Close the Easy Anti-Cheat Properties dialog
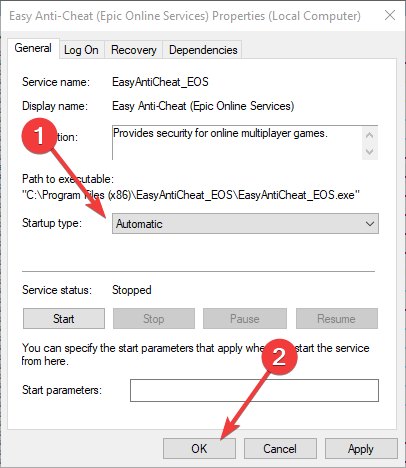Viewport: 406px width, 468px height. point(390,15)
